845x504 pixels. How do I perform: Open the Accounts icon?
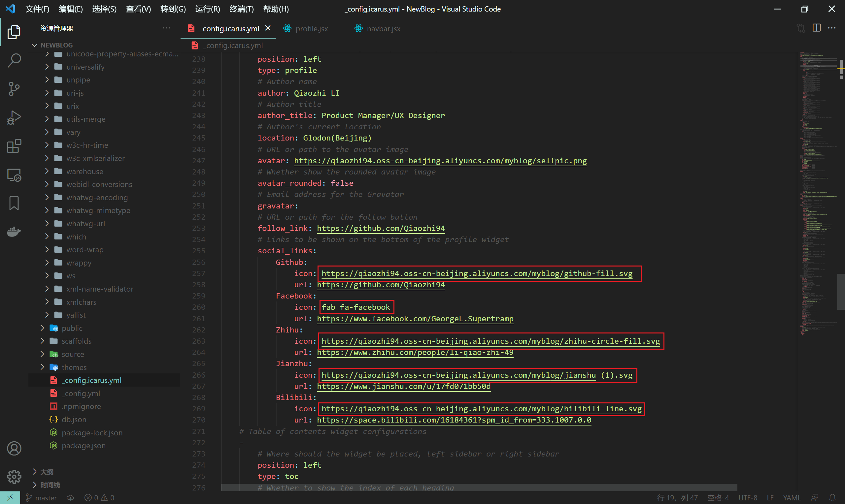point(14,448)
